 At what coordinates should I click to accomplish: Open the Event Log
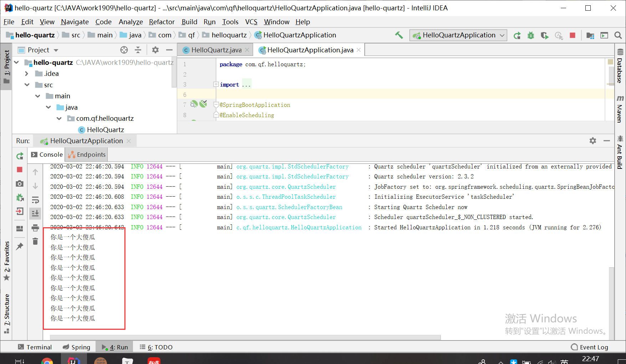(590, 347)
